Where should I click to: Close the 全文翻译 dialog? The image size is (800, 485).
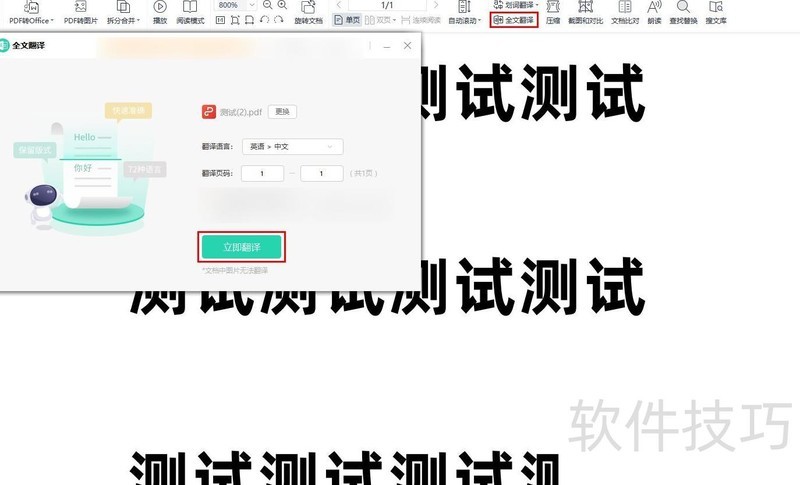407,45
